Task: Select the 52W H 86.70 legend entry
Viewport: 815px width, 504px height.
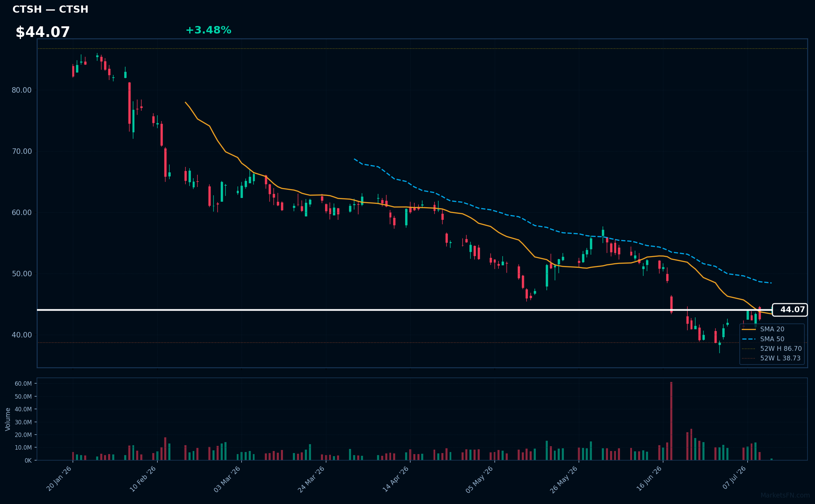Action: coord(772,348)
